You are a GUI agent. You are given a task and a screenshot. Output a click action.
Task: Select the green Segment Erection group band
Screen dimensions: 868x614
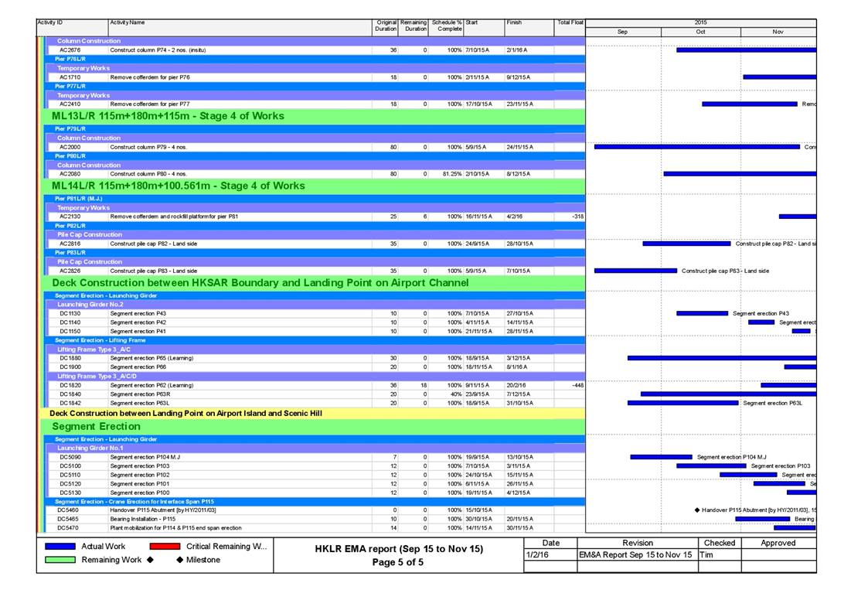point(313,427)
